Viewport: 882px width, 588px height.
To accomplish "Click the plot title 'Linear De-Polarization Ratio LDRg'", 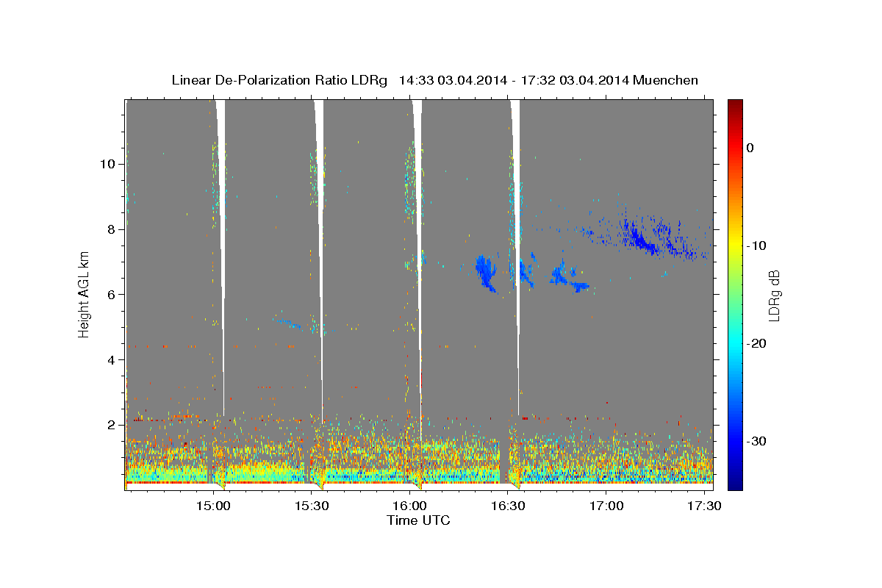I will click(279, 80).
